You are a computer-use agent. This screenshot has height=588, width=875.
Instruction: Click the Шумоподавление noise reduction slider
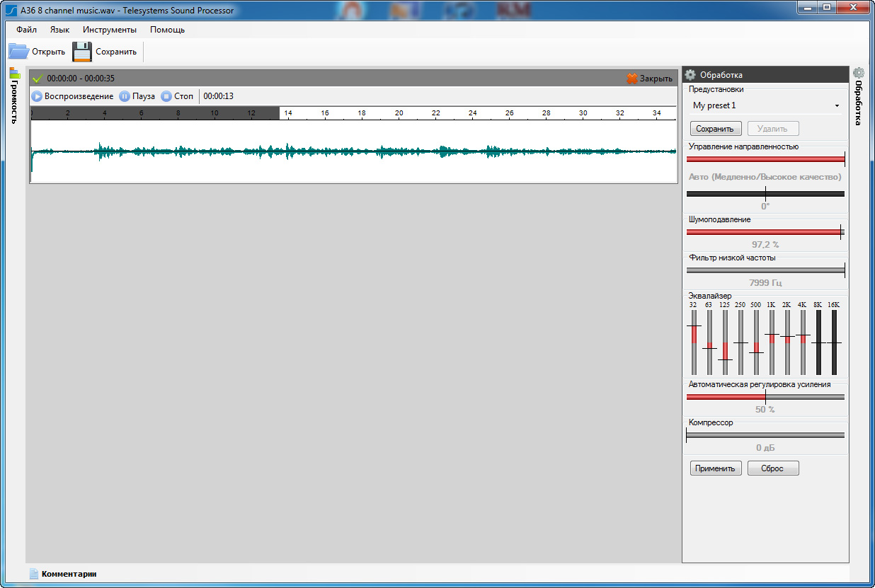pos(765,231)
